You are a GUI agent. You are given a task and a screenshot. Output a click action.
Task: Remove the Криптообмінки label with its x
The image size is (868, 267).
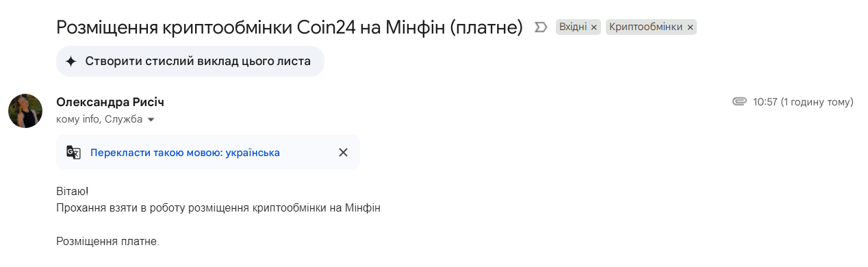[x=690, y=27]
